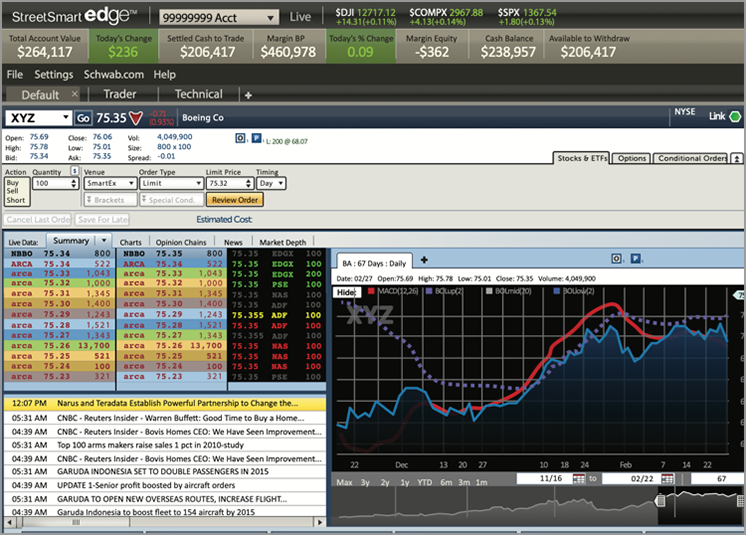Image resolution: width=746 pixels, height=535 pixels.
Task: Click the left range handle on overview chart
Action: tap(660, 500)
